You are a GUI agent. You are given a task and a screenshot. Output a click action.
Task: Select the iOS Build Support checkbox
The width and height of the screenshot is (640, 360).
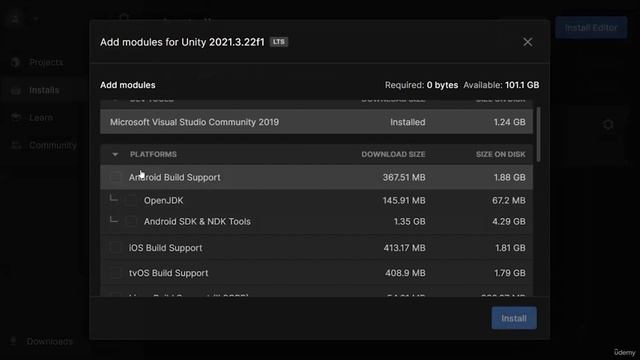(x=116, y=248)
